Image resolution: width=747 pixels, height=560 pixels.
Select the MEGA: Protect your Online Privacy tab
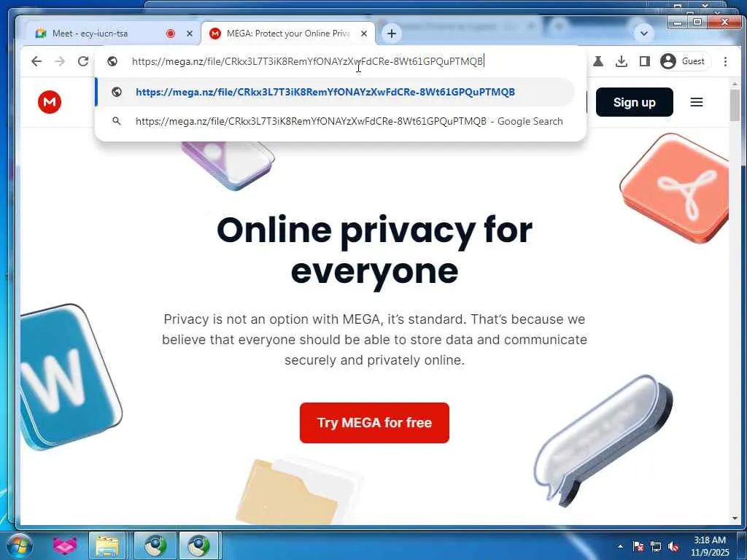click(x=288, y=34)
